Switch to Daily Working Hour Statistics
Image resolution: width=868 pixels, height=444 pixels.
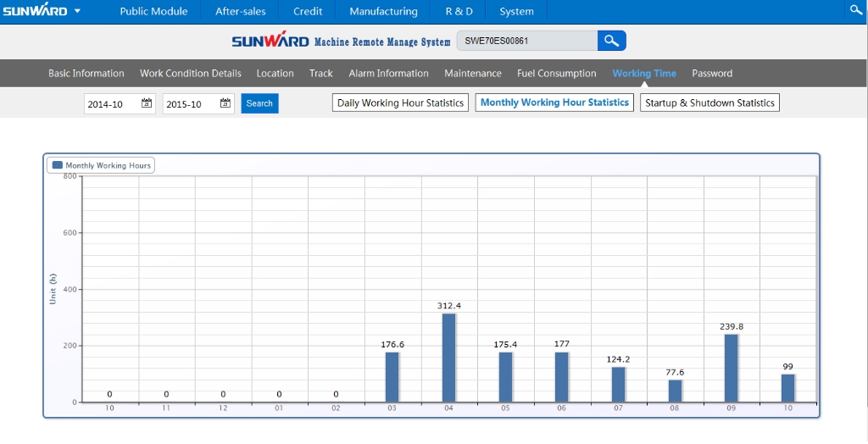click(x=400, y=103)
